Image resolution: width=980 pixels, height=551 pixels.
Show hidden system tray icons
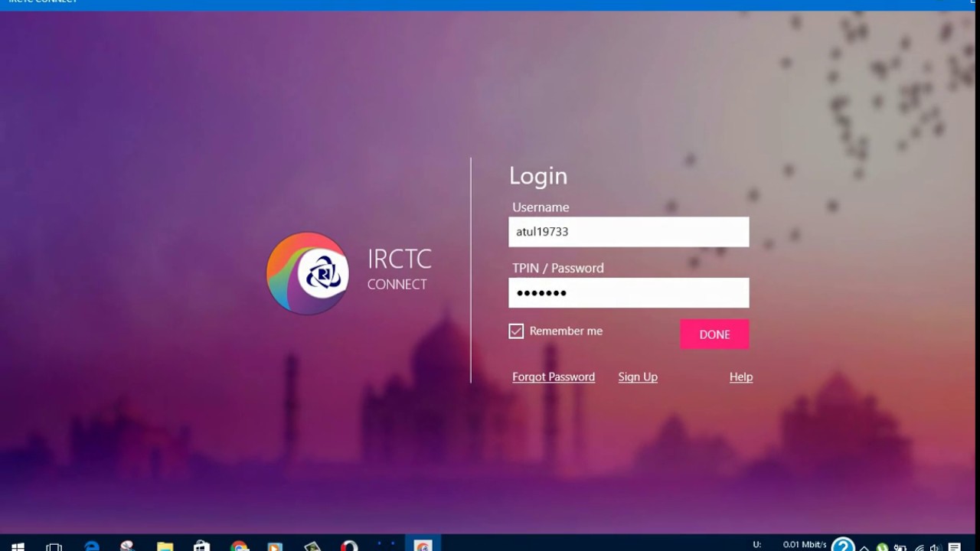[x=865, y=546]
